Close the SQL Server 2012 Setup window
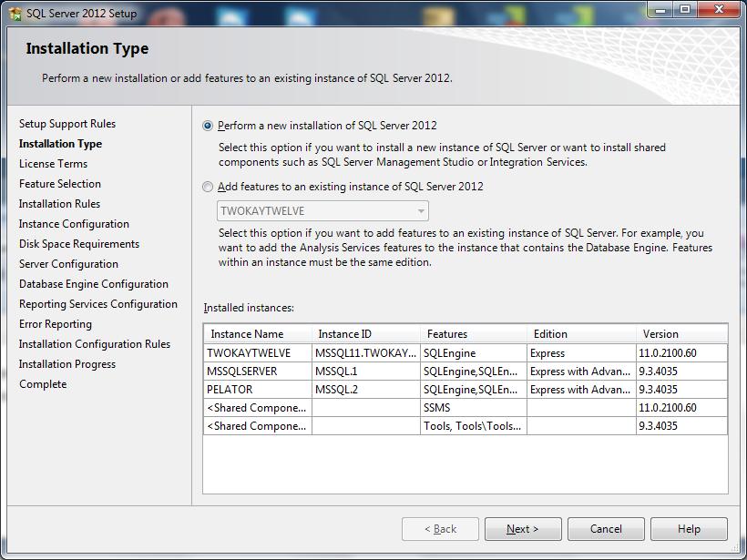Screen dimensions: 747x560 pos(719,9)
